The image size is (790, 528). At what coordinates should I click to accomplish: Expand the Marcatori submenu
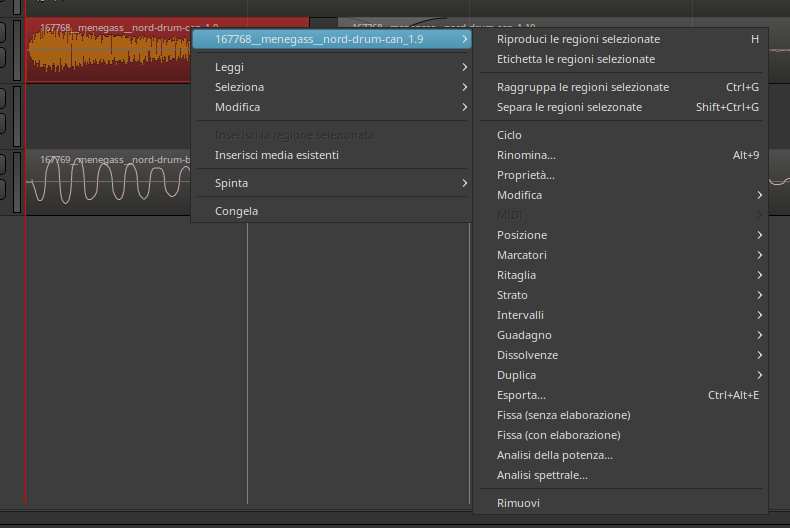522,255
